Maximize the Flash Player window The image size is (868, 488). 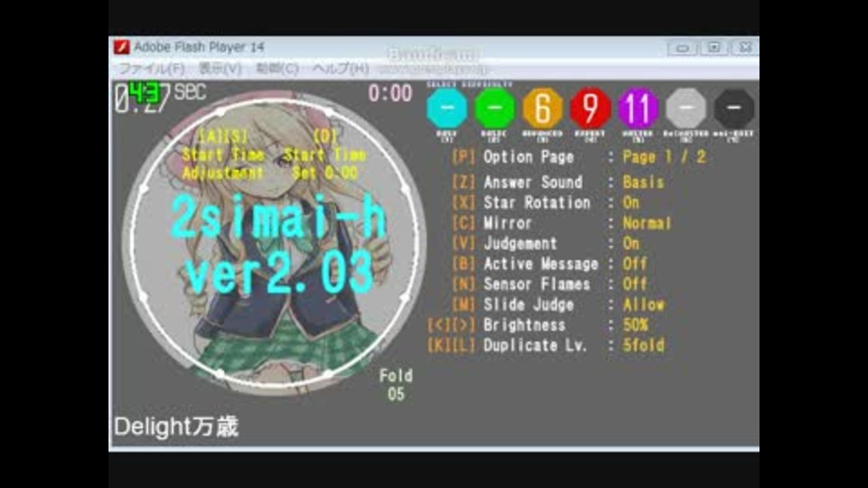[714, 48]
